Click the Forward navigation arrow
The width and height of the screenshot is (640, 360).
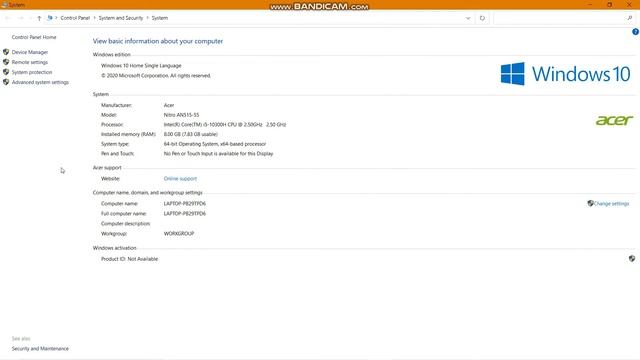click(x=20, y=18)
